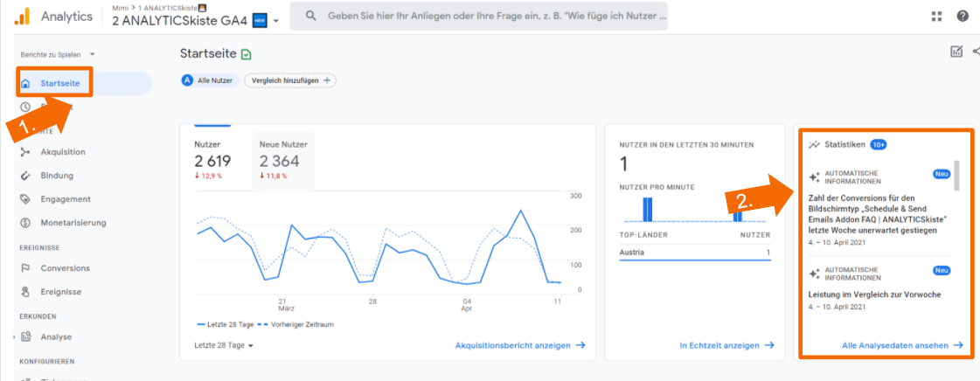Screen dimensions: 980x381
Task: Click the Austria country row
Action: [694, 253]
